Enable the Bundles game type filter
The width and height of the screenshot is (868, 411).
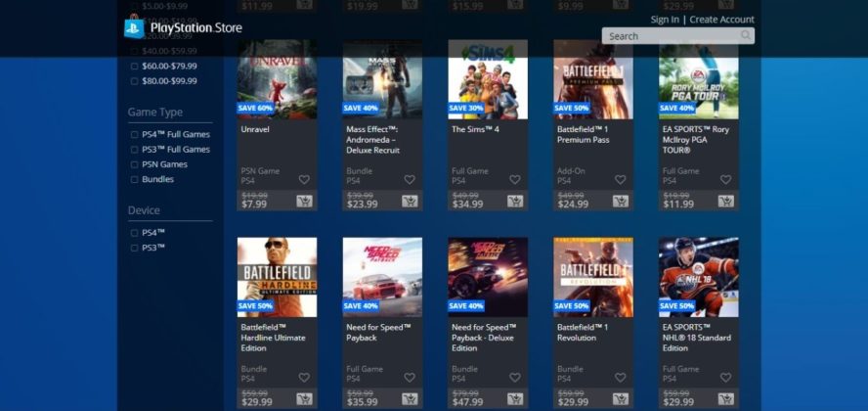[x=135, y=179]
